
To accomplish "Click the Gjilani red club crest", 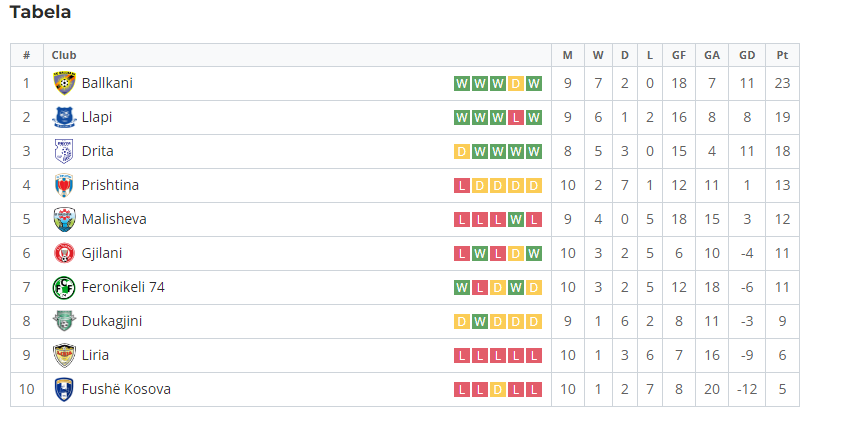I will tap(64, 254).
